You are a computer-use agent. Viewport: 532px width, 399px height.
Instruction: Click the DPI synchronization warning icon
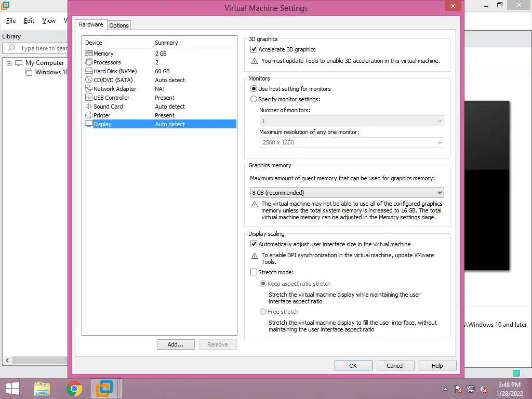coord(254,256)
